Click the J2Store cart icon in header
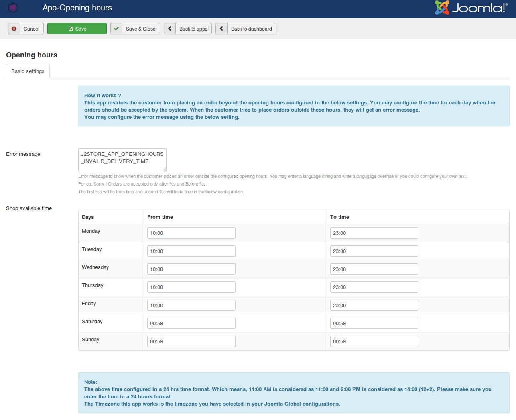The height and width of the screenshot is (420, 516). pyautogui.click(x=13, y=8)
